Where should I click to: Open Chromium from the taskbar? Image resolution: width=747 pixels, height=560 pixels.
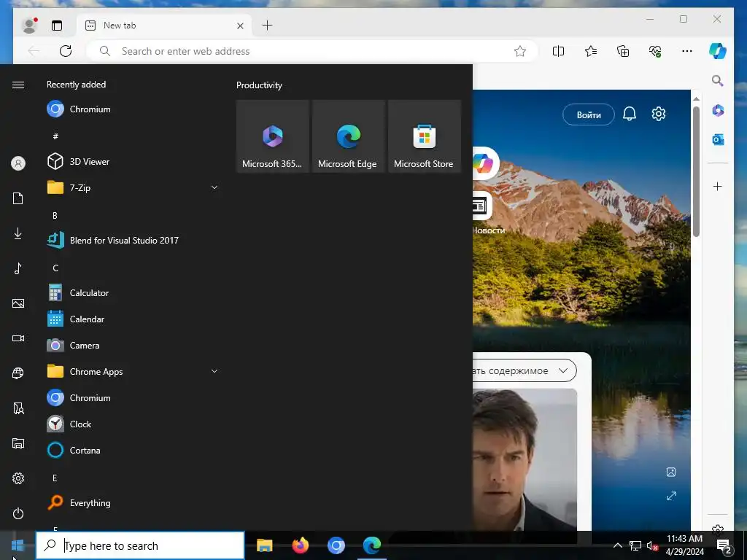336,545
